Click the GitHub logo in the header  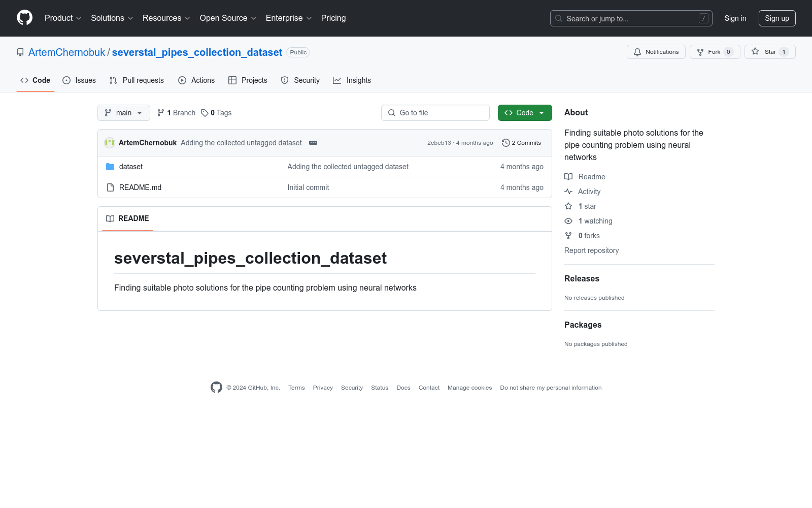pos(24,18)
